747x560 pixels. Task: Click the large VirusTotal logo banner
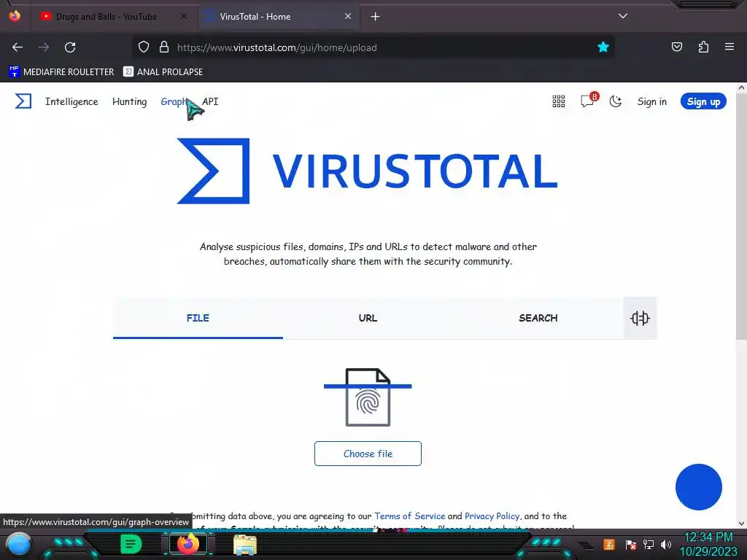[x=367, y=171]
